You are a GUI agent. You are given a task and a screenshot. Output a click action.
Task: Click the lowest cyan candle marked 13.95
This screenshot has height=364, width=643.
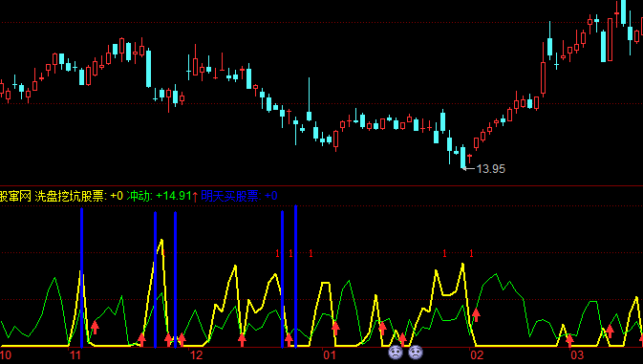pyautogui.click(x=463, y=156)
